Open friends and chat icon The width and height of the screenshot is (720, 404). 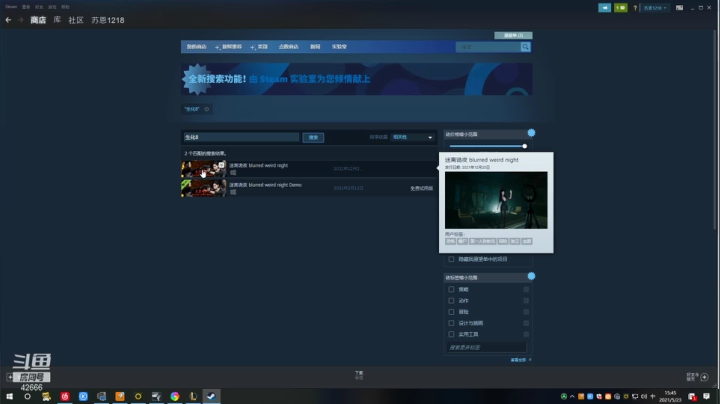coord(704,377)
